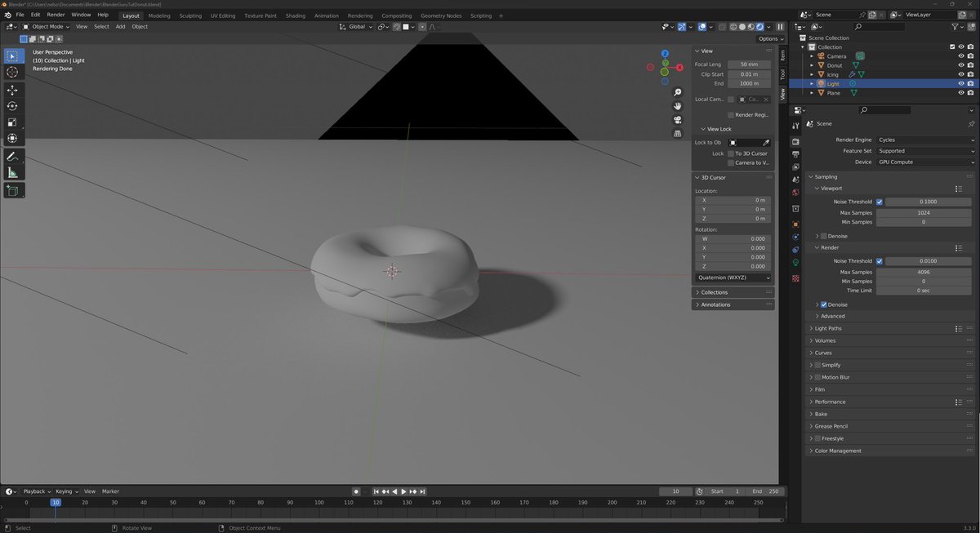Click the eyedropper next to Lock to Object
This screenshot has width=980, height=533.
pyautogui.click(x=766, y=143)
